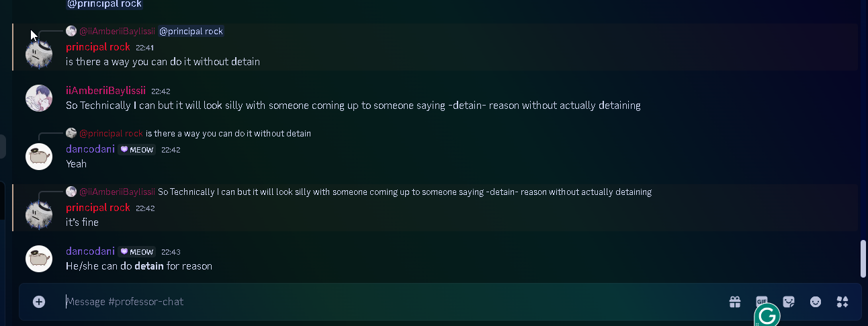Open dancodani's Pusheen avatar at 22:43
This screenshot has height=326, width=868.
39,259
